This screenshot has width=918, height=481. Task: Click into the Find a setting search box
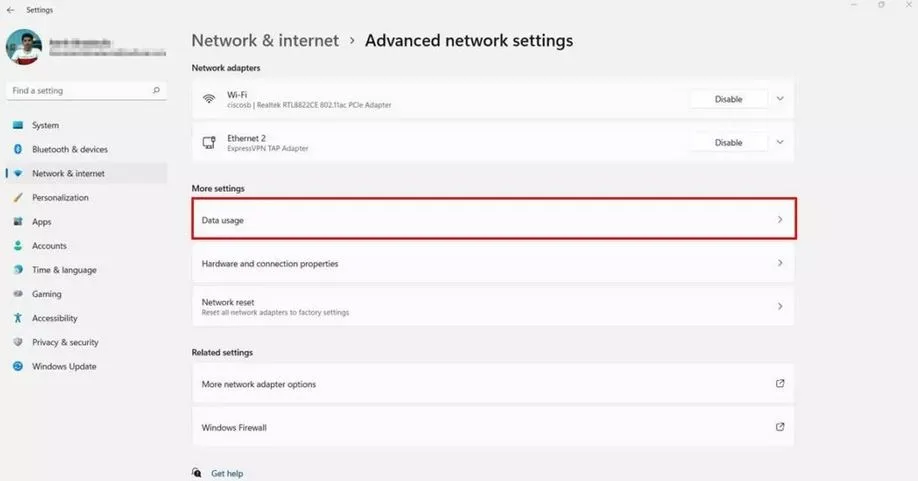click(x=87, y=91)
